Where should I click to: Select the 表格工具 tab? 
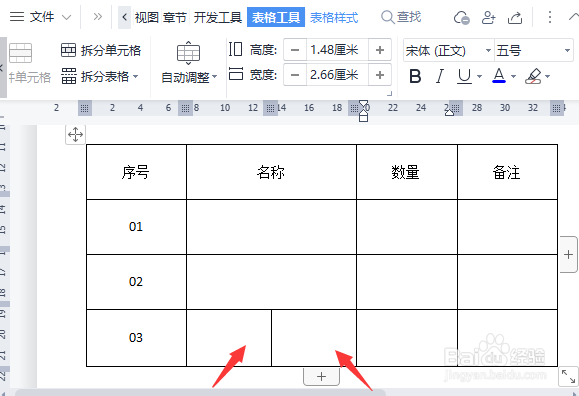click(276, 17)
